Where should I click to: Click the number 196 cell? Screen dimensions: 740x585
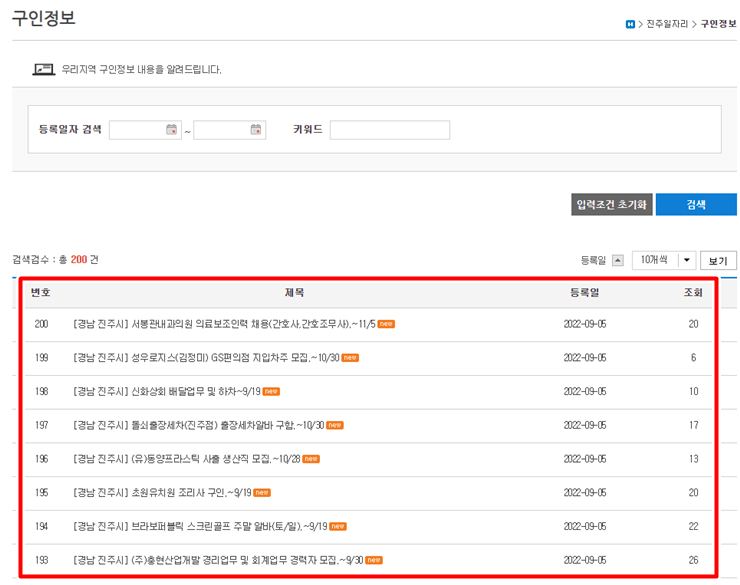pyautogui.click(x=42, y=459)
